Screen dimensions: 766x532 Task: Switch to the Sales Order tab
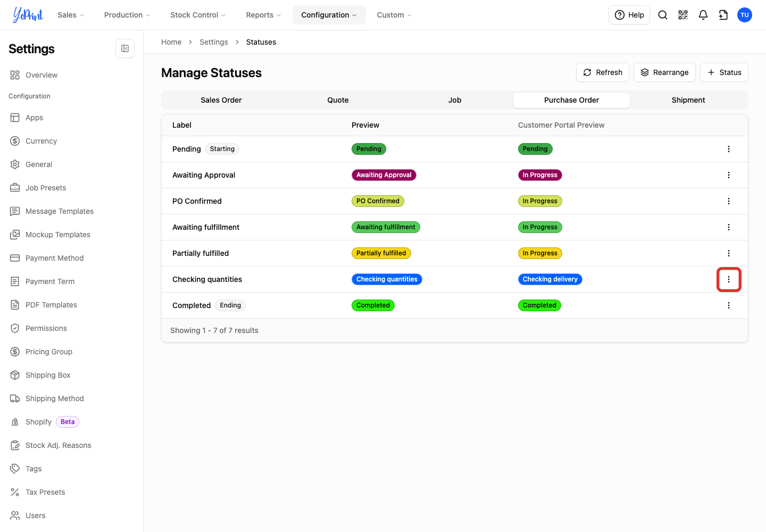click(x=221, y=100)
